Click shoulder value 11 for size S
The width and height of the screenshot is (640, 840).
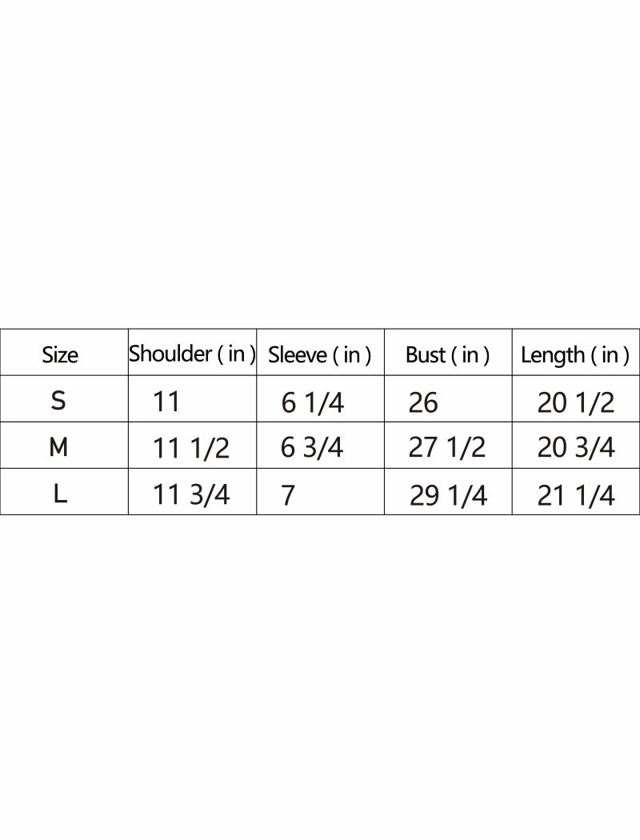click(166, 401)
